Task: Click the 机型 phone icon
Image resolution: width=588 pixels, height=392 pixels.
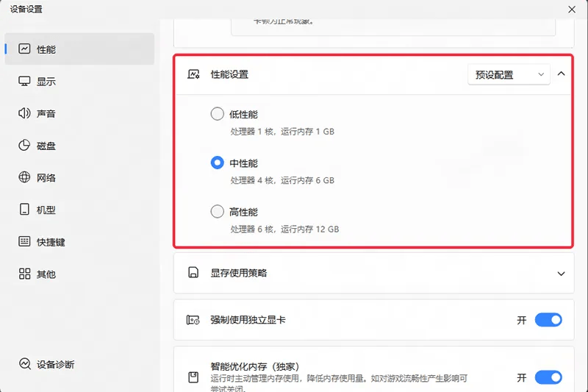Action: point(24,210)
